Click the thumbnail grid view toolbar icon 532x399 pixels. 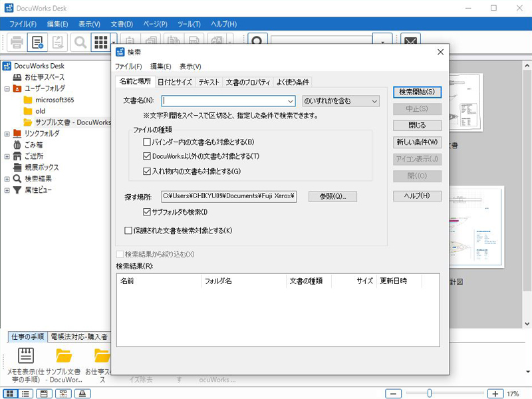(101, 43)
